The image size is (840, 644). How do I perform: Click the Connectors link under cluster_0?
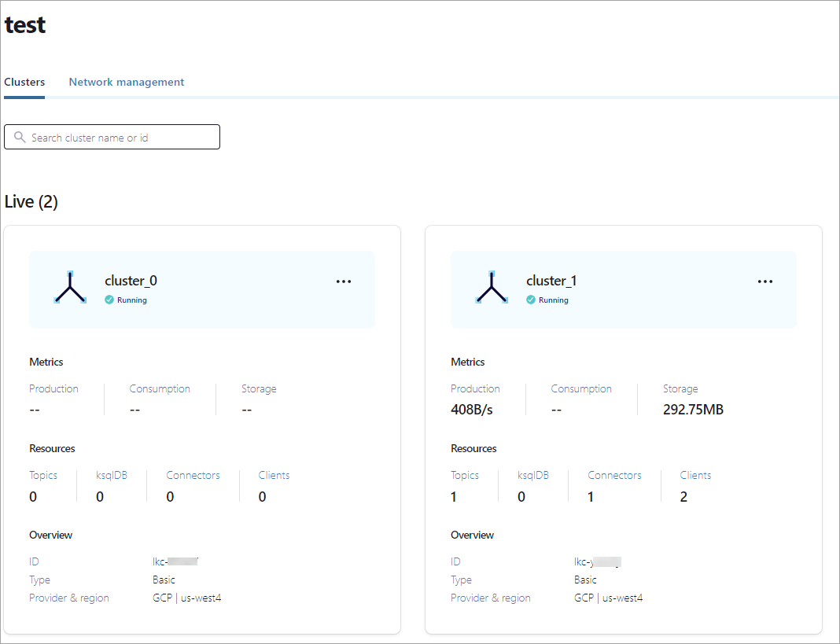193,475
